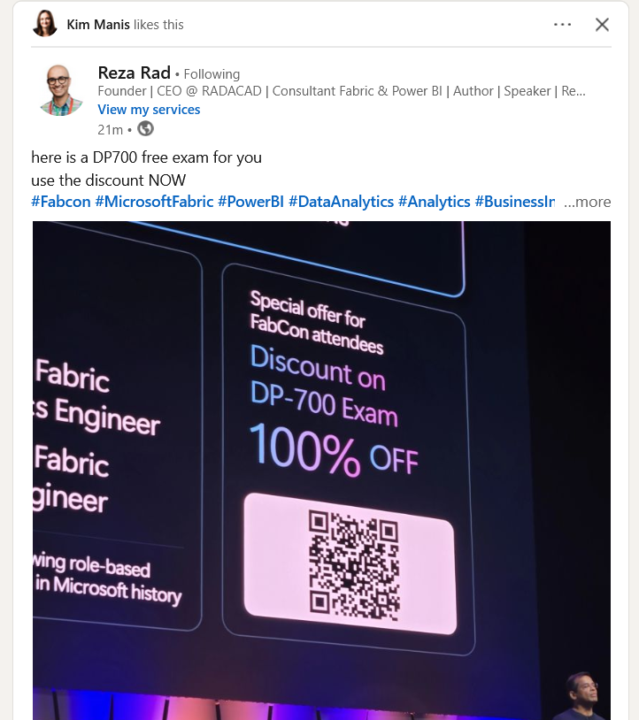The image size is (639, 720).
Task: Open the #PowerBI hashtag
Action: tap(251, 202)
